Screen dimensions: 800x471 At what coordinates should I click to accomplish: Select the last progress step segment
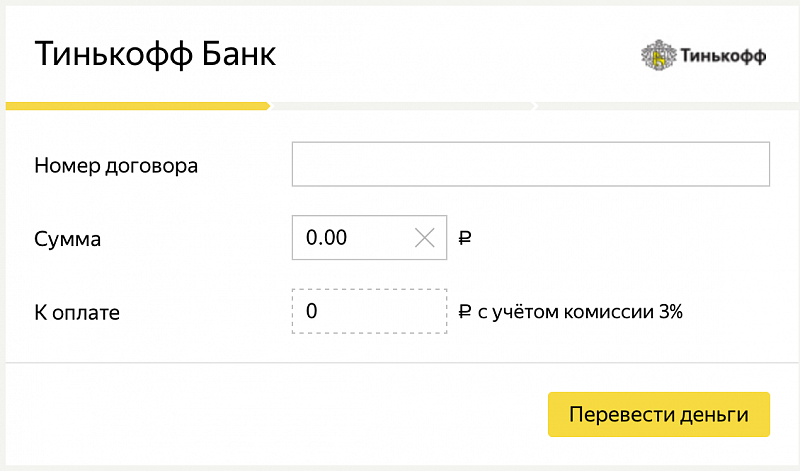[666, 105]
